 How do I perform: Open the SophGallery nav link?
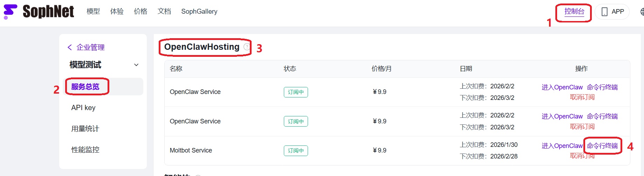[x=199, y=12]
